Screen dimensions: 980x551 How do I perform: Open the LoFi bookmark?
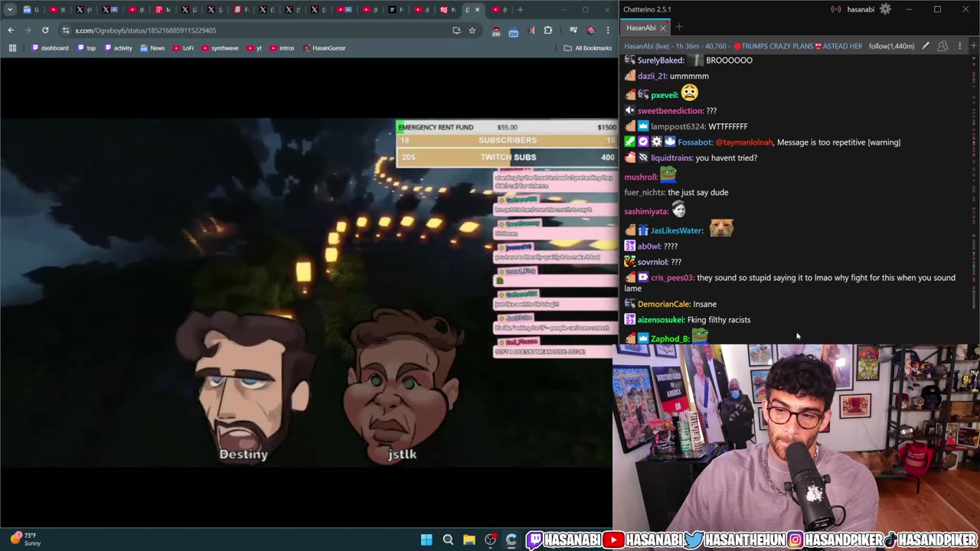pos(183,47)
